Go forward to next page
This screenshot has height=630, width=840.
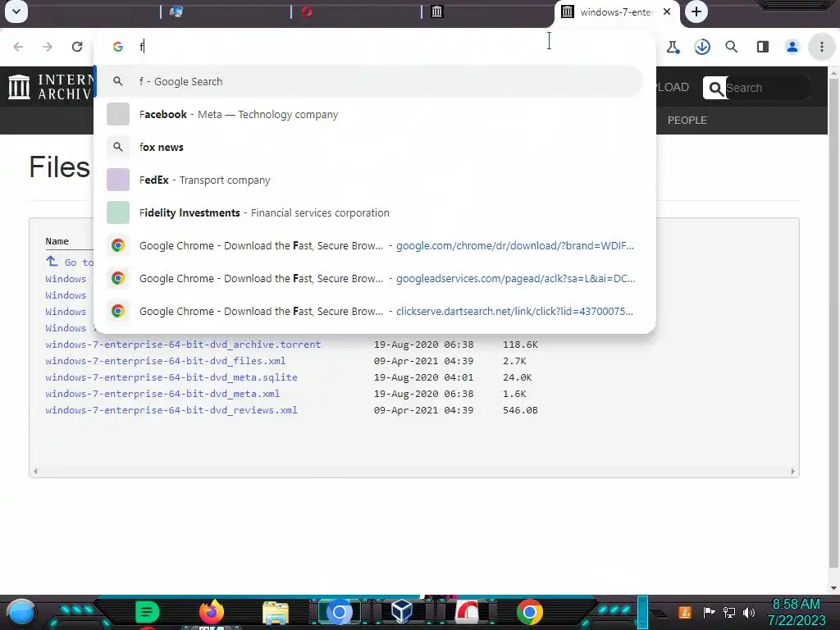[x=48, y=47]
